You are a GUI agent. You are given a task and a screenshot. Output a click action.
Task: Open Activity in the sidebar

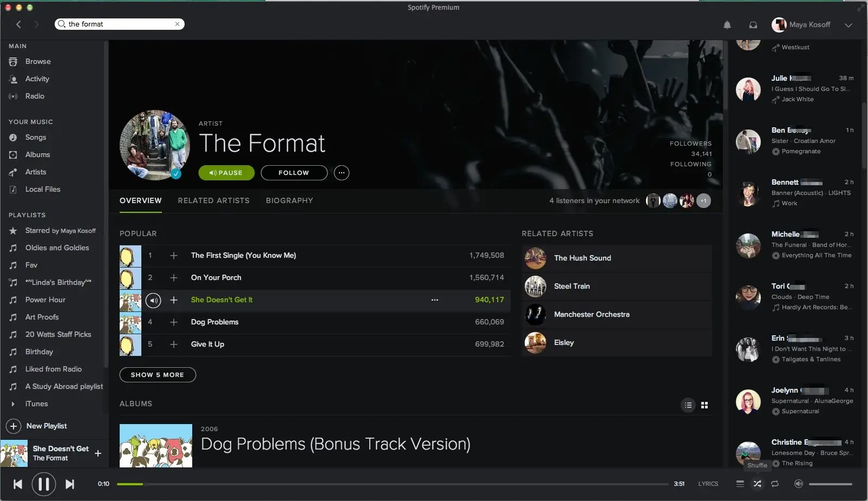click(37, 79)
